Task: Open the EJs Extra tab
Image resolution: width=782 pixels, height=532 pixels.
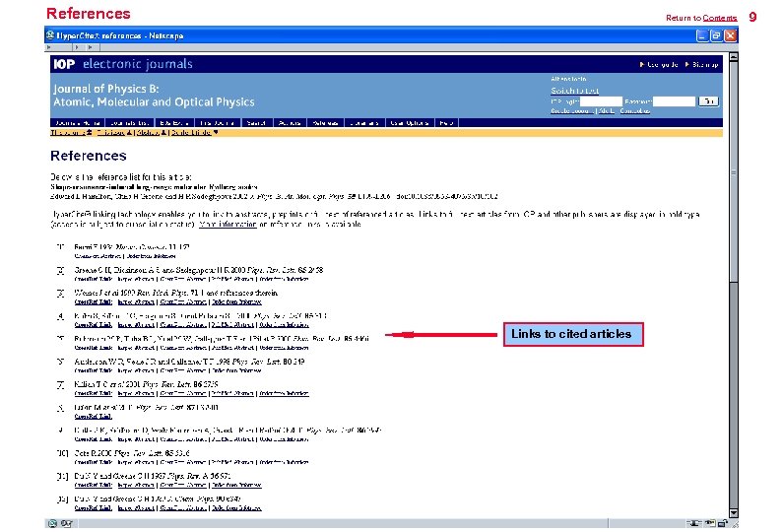Action: coord(174,123)
